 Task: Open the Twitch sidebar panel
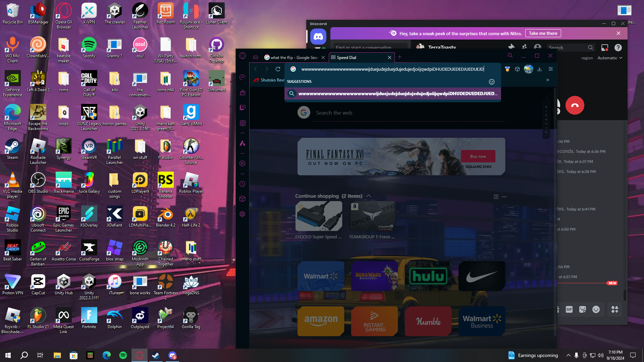[x=243, y=108]
